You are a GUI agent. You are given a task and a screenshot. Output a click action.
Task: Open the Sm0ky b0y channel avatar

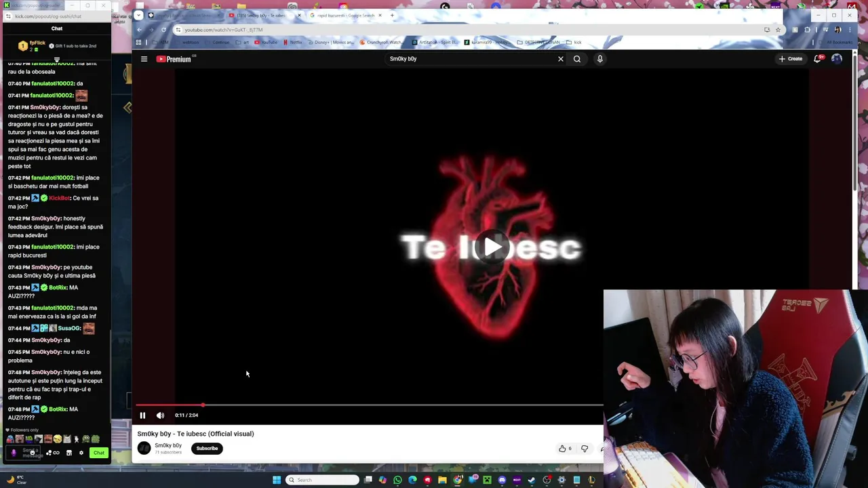point(144,448)
